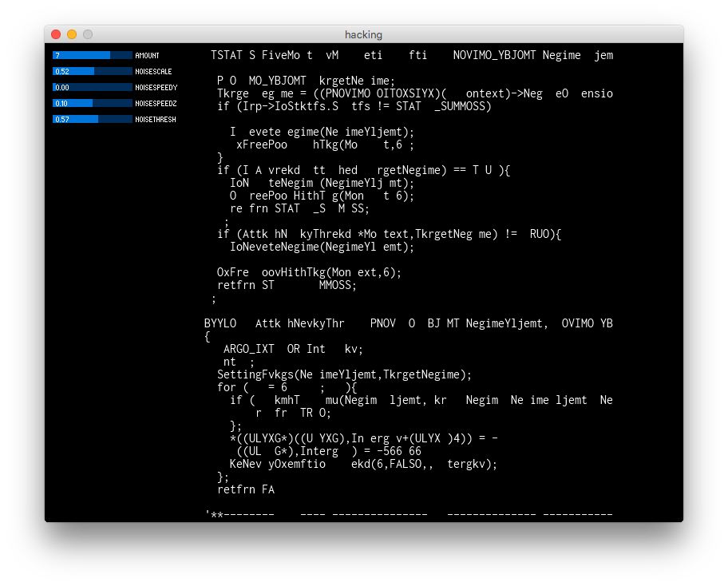Screen dimensions: 728x586
Task: Click the SettingFvkgs code line
Action: pos(344,374)
